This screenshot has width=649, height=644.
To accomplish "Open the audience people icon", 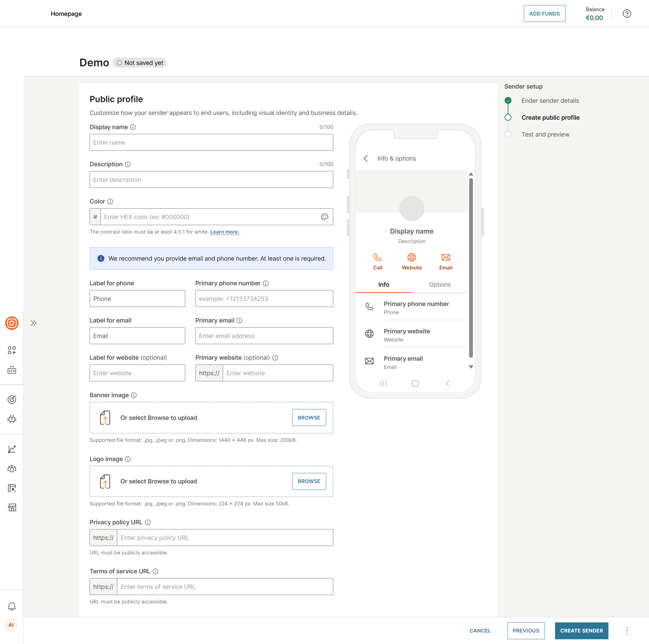I will 12,468.
